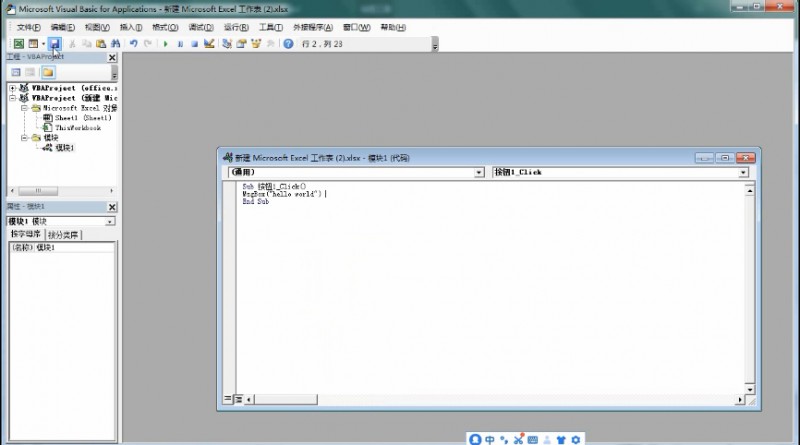Toggle design mode icon
Screen dimensions: 800x445
[x=209, y=44]
